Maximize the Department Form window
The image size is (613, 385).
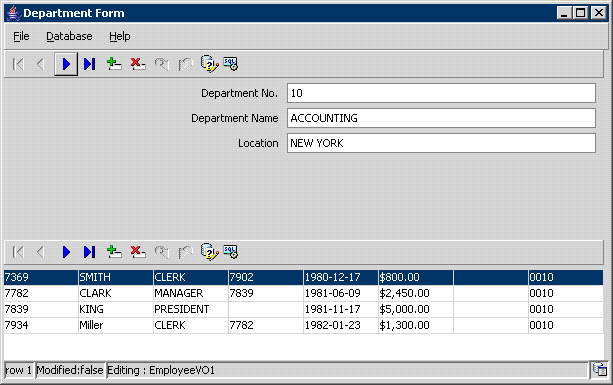(581, 13)
